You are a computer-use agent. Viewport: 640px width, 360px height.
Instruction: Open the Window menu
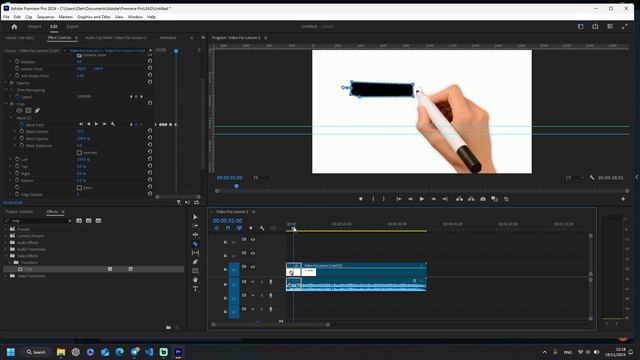tap(135, 17)
